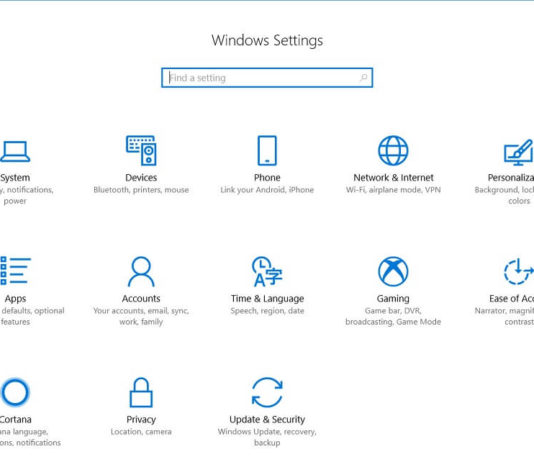Click the Update & Security label
The height and width of the screenshot is (462, 534).
(267, 419)
